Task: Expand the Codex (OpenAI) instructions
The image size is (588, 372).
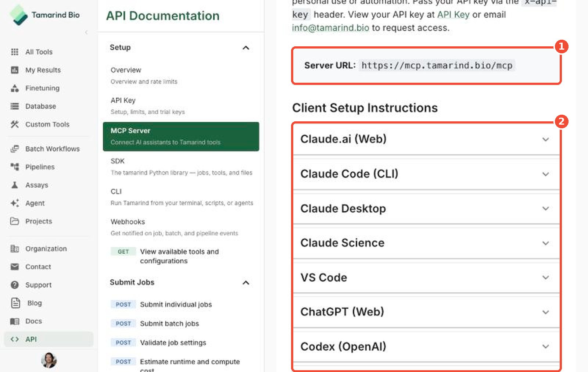Action: [426, 347]
